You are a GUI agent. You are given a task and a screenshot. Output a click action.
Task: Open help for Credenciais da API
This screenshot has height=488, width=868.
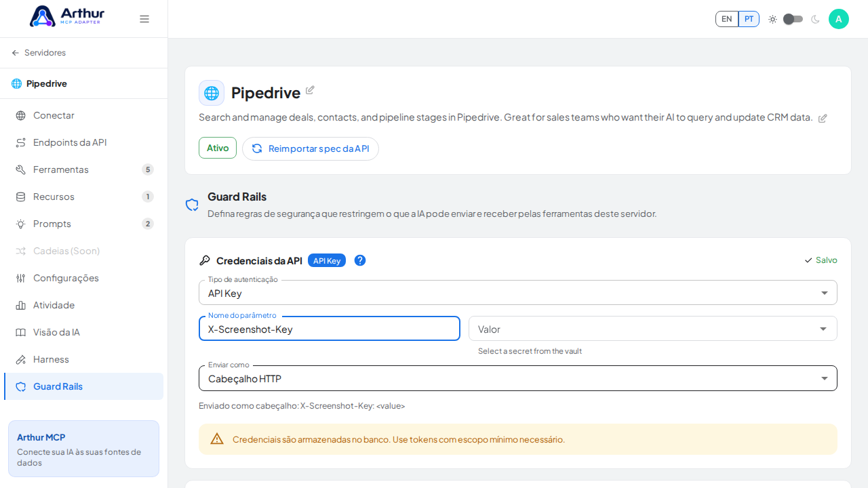[360, 260]
